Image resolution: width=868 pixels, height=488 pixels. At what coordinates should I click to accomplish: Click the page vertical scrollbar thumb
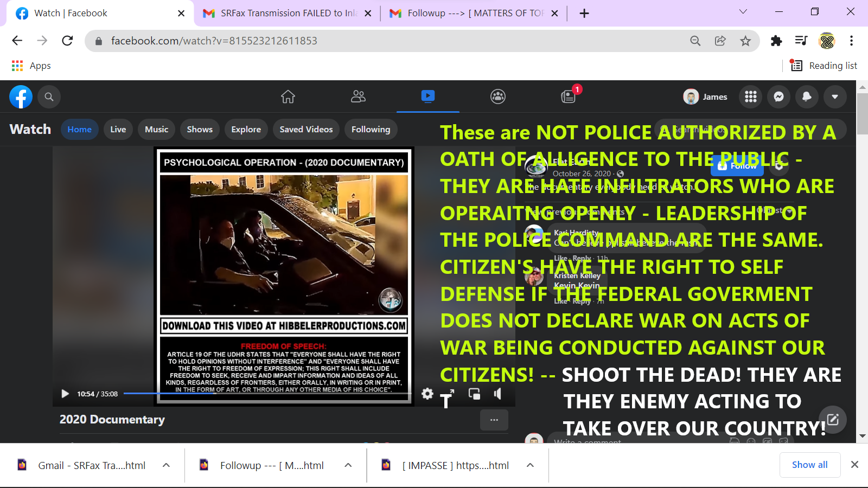[x=862, y=114]
